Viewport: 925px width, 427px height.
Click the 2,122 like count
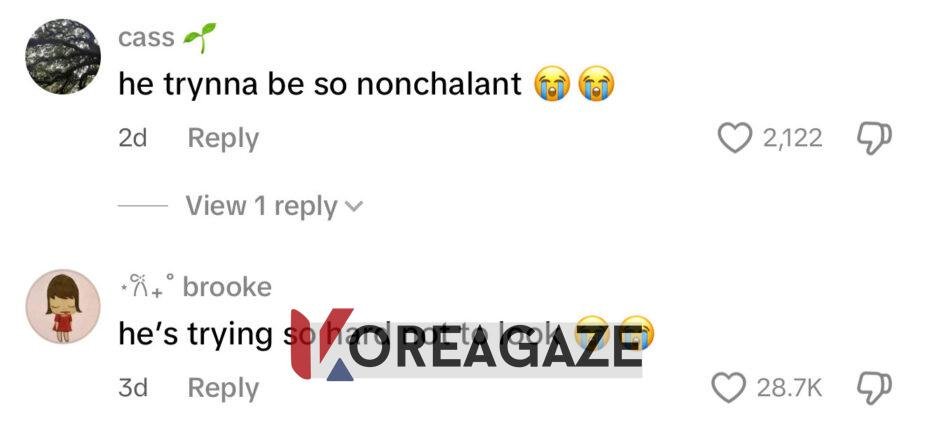(792, 139)
